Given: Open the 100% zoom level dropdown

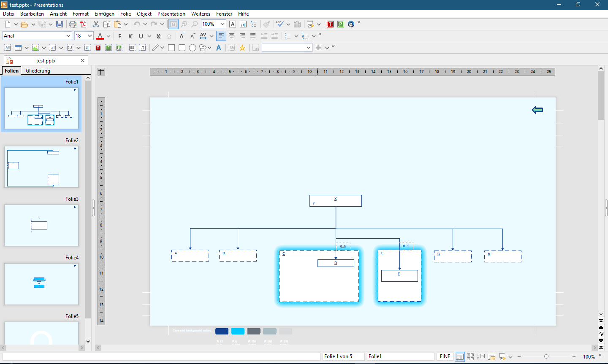Looking at the screenshot, I should [x=223, y=24].
